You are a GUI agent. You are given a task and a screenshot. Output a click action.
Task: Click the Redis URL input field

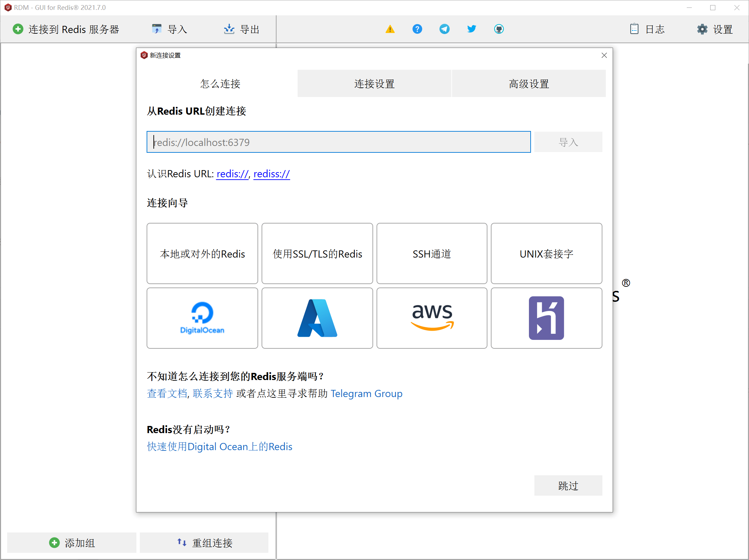[338, 142]
